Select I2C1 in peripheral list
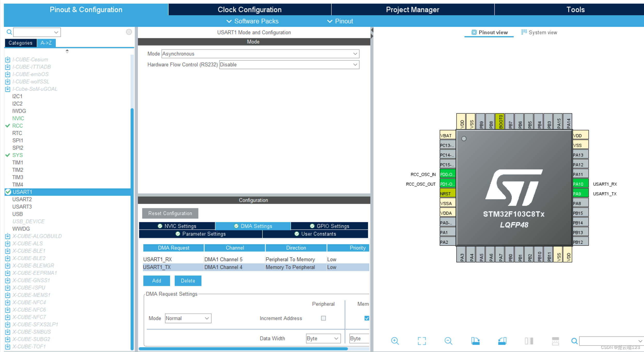The width and height of the screenshot is (644, 352). pos(17,96)
